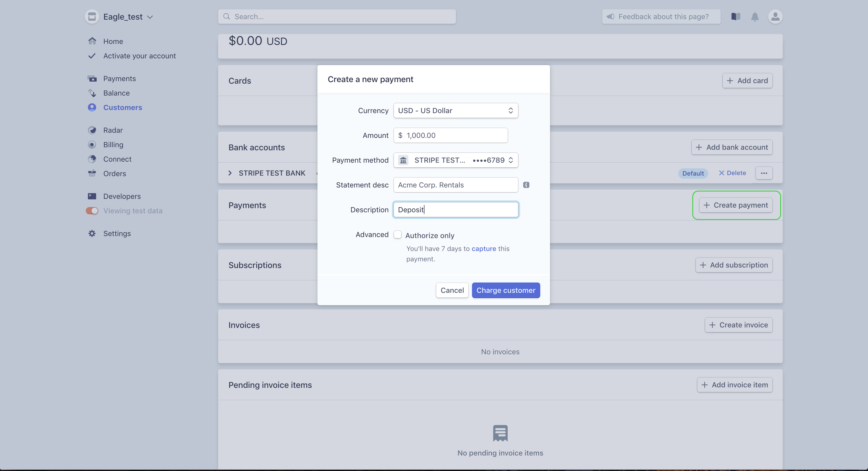Image resolution: width=868 pixels, height=471 pixels.
Task: Enable the Authorize only checkbox
Action: (398, 235)
